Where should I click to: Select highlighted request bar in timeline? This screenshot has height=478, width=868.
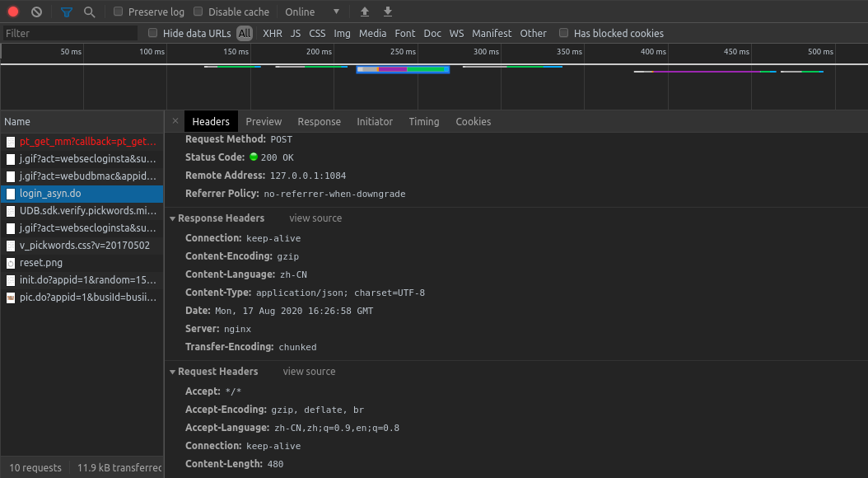pyautogui.click(x=403, y=69)
